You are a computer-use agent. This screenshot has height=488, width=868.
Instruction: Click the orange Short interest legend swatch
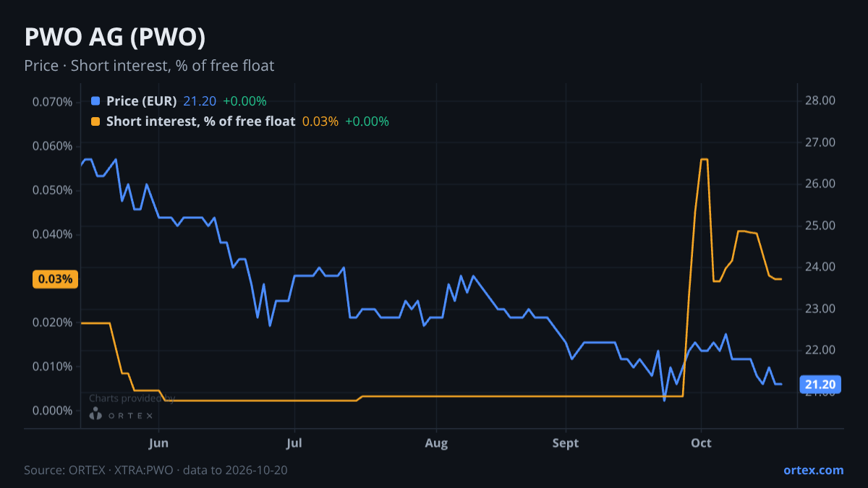95,121
